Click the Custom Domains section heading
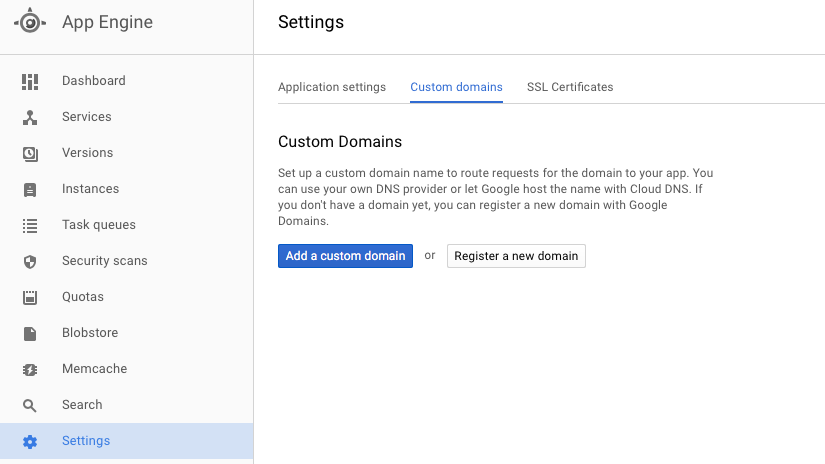 click(340, 142)
